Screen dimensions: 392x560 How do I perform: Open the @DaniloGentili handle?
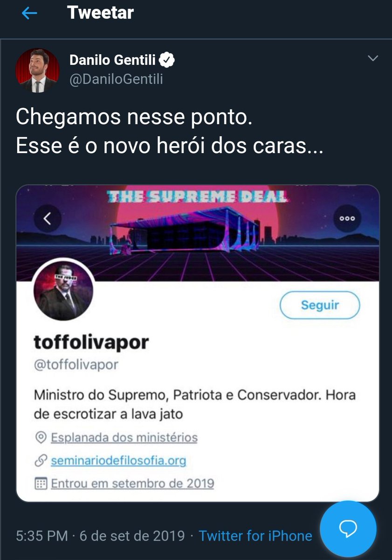click(x=116, y=79)
